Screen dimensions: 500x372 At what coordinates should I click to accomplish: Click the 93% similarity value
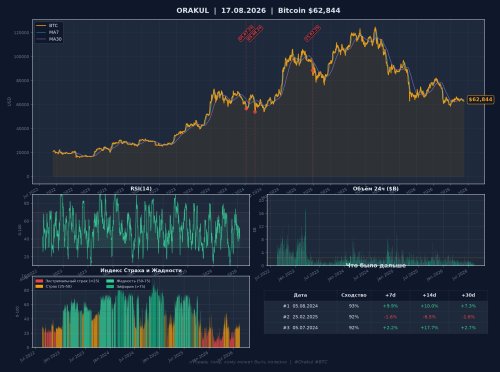[x=354, y=306]
